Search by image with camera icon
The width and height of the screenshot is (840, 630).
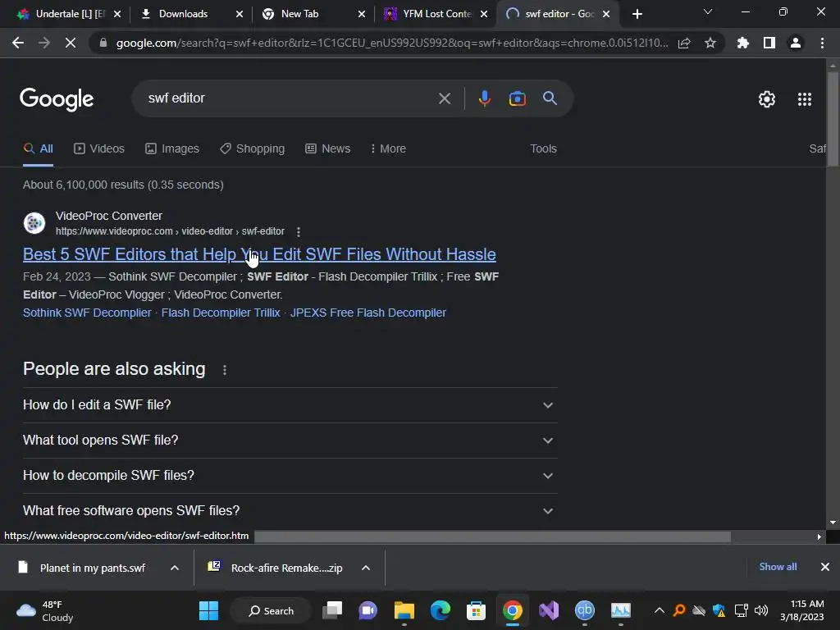pyautogui.click(x=517, y=98)
